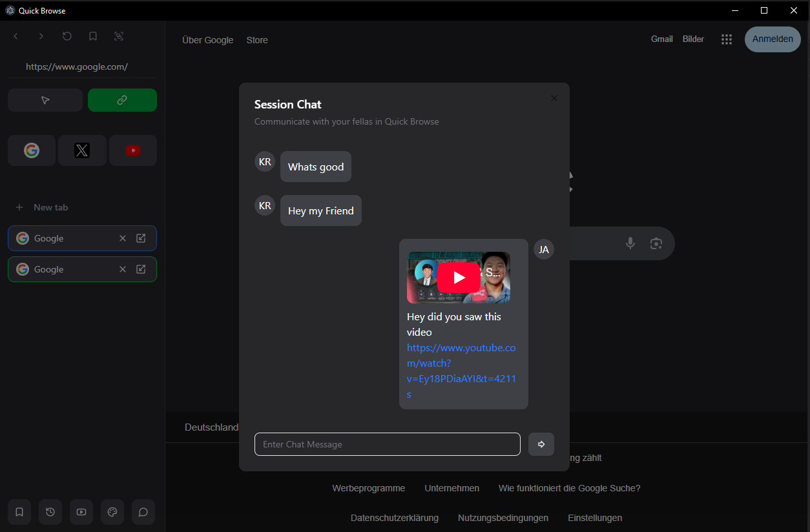Click the Enter Chat Message field

[388, 444]
